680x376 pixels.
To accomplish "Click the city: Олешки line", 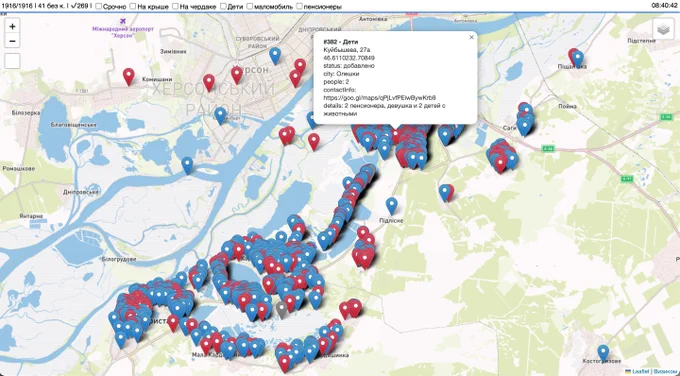I will pos(341,74).
